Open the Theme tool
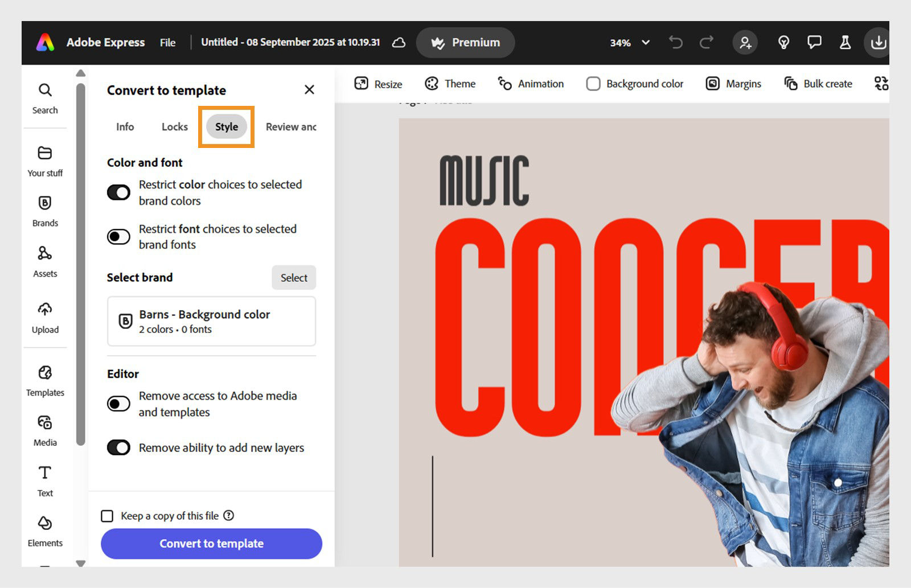This screenshot has width=911, height=588. (x=450, y=84)
